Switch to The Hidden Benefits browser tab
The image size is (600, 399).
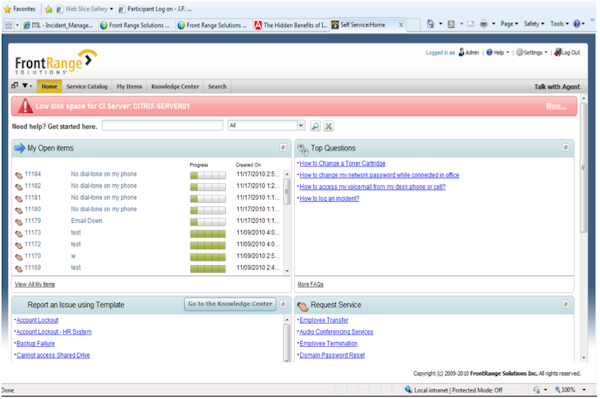click(x=291, y=25)
